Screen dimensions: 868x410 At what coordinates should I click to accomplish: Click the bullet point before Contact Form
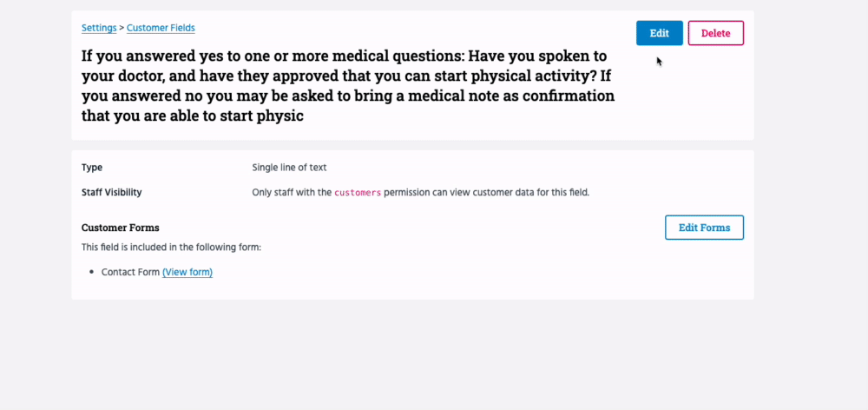(91, 273)
